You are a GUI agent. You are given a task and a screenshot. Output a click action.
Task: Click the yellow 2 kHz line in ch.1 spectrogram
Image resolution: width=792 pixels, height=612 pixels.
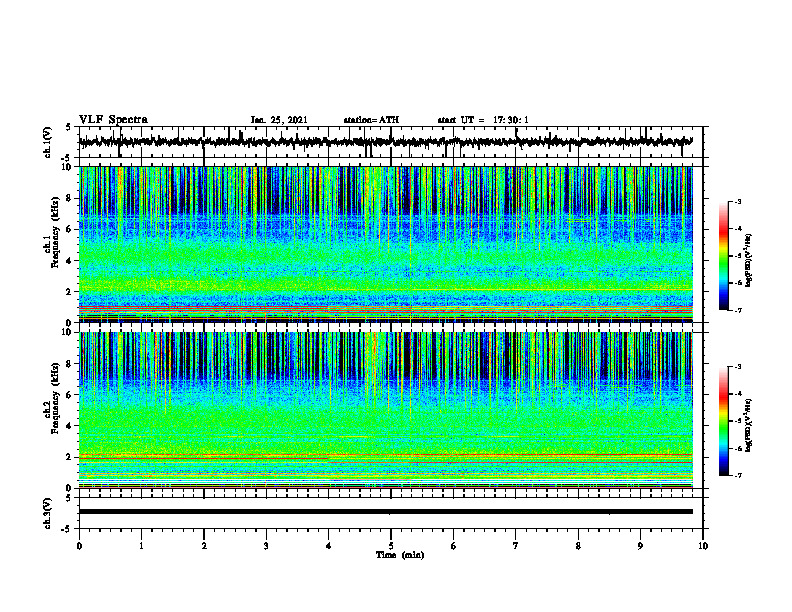click(x=510, y=290)
